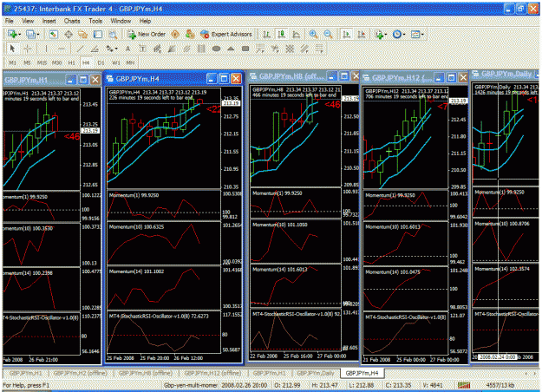This screenshot has height=392, width=542.
Task: Select the Text tool labeled A
Action: click(x=127, y=49)
